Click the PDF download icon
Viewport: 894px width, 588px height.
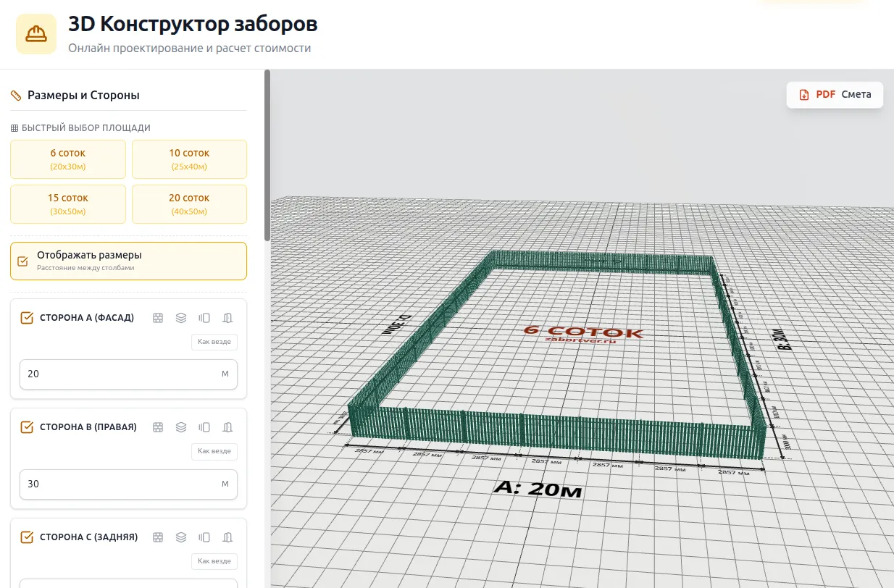(804, 95)
